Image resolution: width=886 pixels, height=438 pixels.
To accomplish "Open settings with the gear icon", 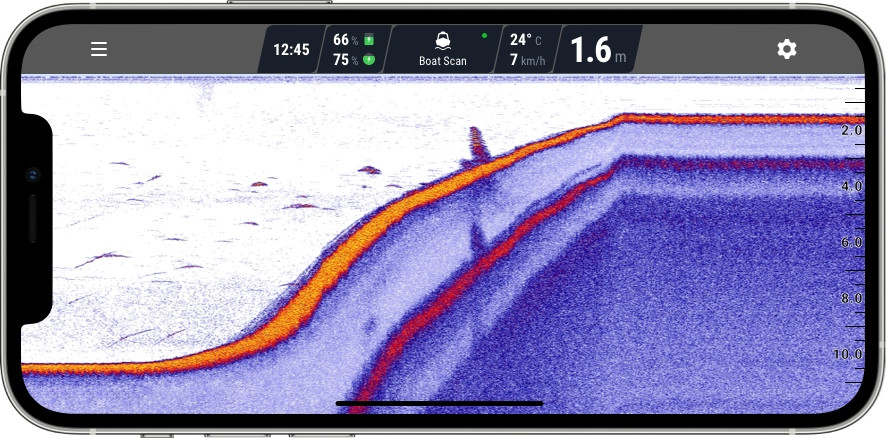I will (x=787, y=49).
